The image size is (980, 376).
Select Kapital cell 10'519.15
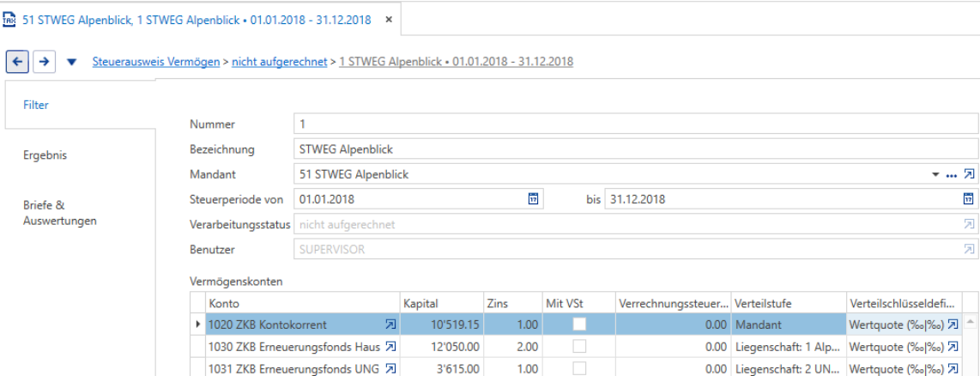[441, 324]
